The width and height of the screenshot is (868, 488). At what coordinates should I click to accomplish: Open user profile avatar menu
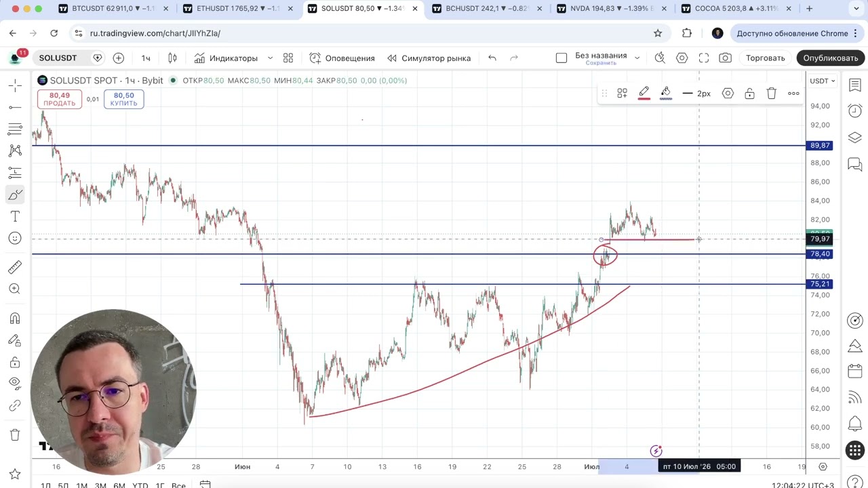point(15,58)
